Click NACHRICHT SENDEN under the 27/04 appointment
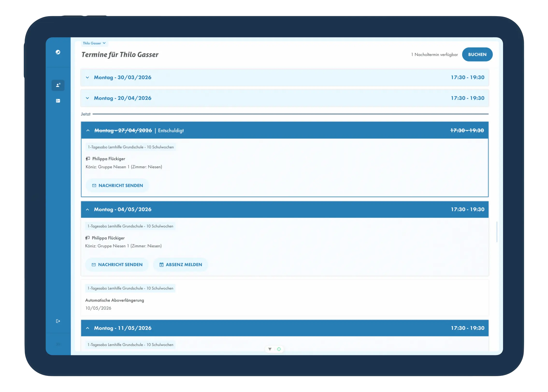The height and width of the screenshot is (392, 548). point(117,186)
